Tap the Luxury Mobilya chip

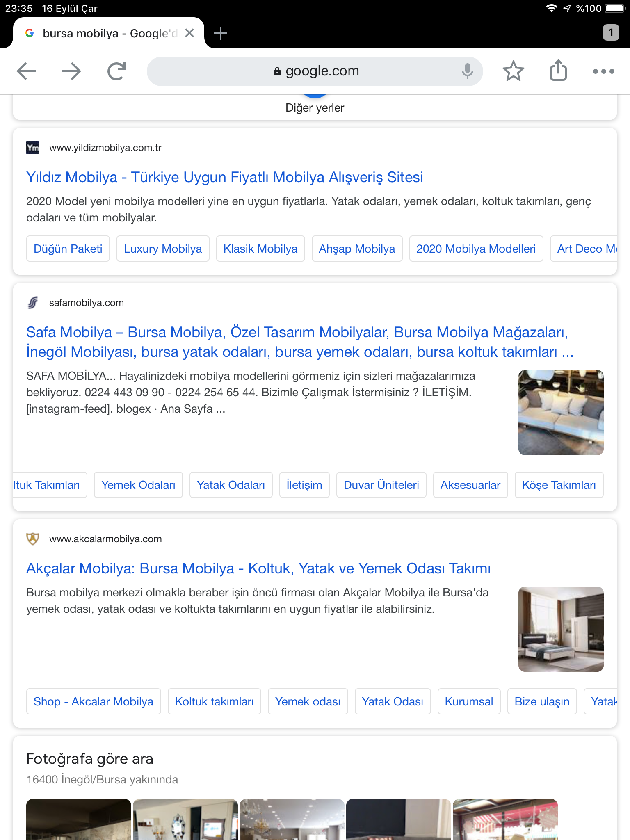(x=163, y=249)
